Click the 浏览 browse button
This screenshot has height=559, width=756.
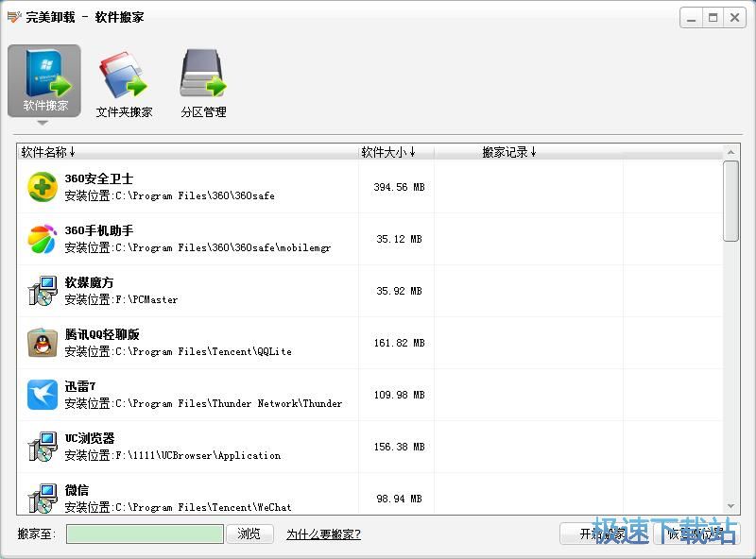tap(249, 534)
